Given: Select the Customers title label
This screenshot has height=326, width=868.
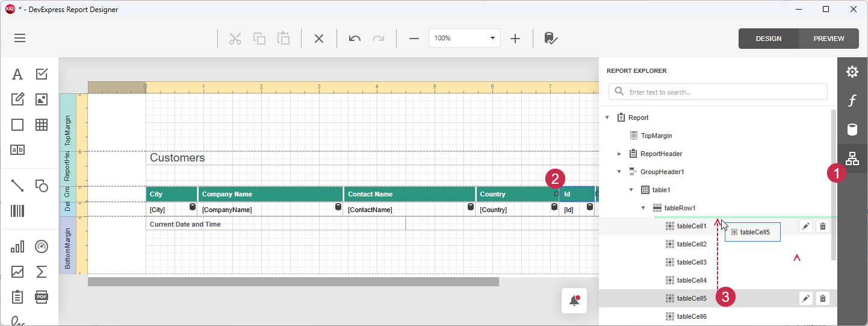Looking at the screenshot, I should pos(177,158).
